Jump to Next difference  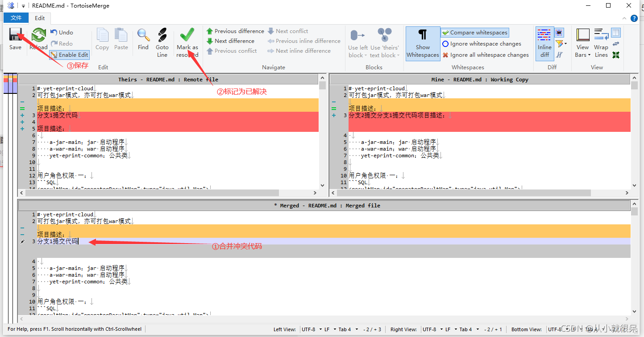pos(230,41)
